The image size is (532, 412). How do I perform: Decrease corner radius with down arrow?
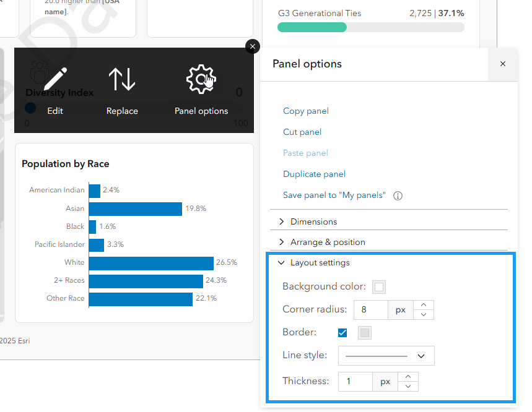424,314
